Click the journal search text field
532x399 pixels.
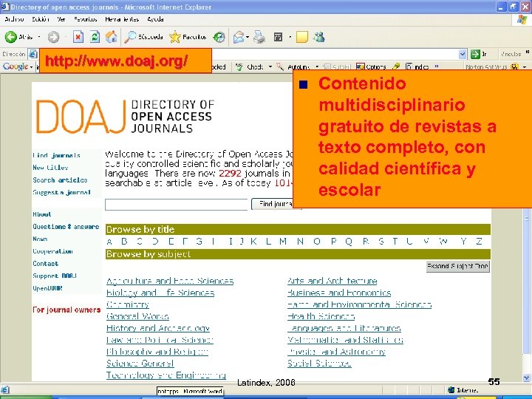click(177, 205)
